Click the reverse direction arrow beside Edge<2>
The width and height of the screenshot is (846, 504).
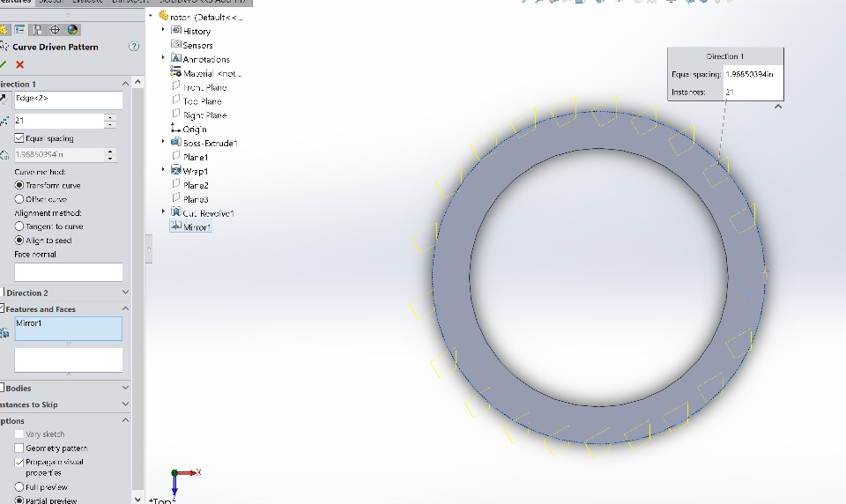(x=4, y=99)
